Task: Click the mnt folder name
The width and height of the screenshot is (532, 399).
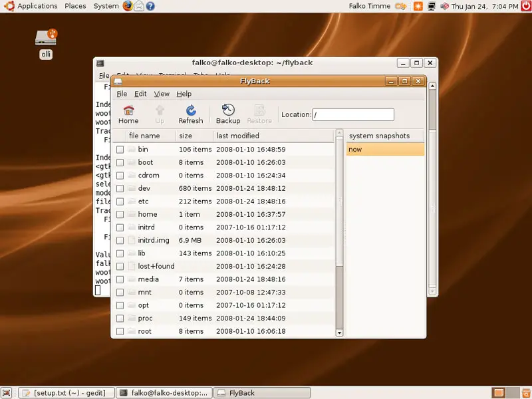Action: pos(144,292)
